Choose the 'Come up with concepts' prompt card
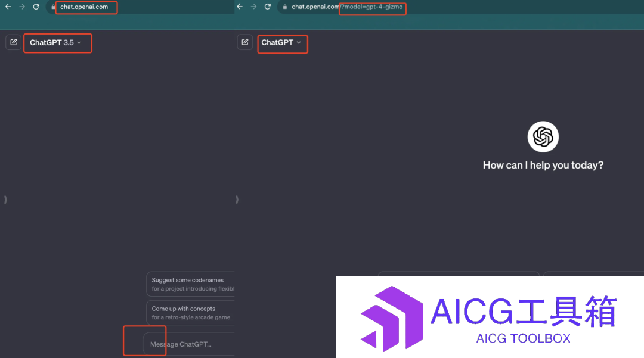This screenshot has height=358, width=644. 191,313
